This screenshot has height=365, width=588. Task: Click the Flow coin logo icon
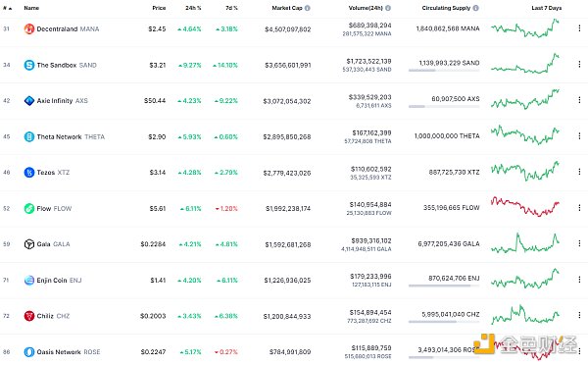click(x=29, y=208)
